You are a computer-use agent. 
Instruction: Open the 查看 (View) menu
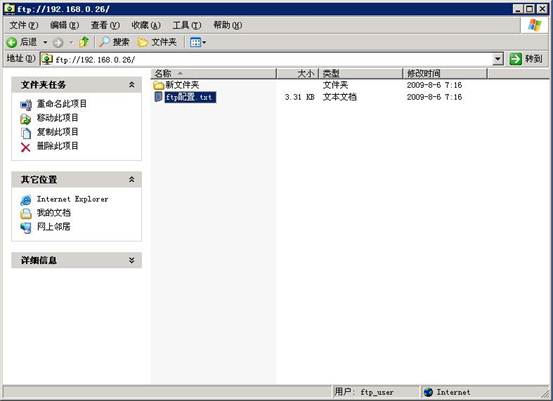coord(105,25)
